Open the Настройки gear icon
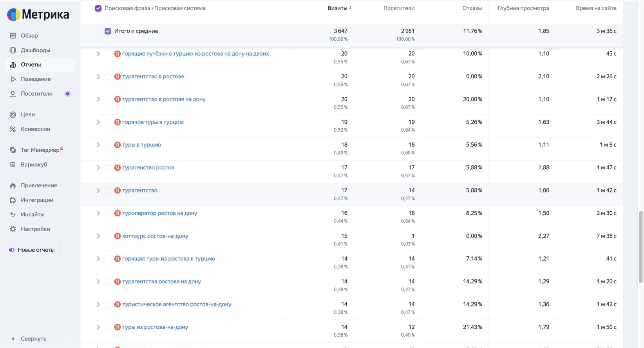This screenshot has height=348, width=644. 13,229
